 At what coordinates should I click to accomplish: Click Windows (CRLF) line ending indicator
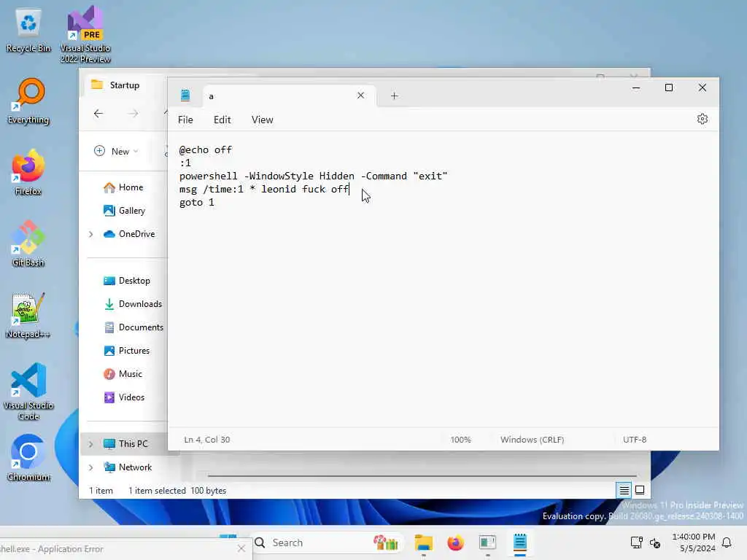[532, 440]
